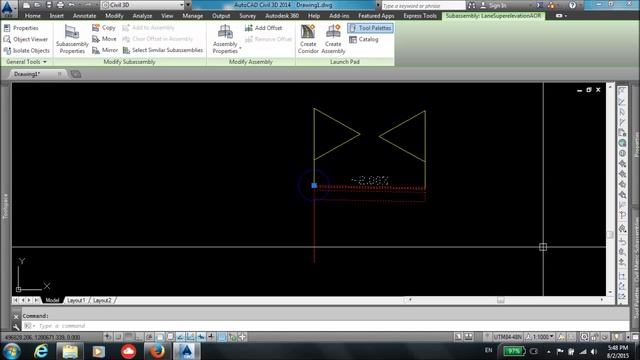Click the Featured Apps tab
The image size is (640, 360).
[x=376, y=16]
